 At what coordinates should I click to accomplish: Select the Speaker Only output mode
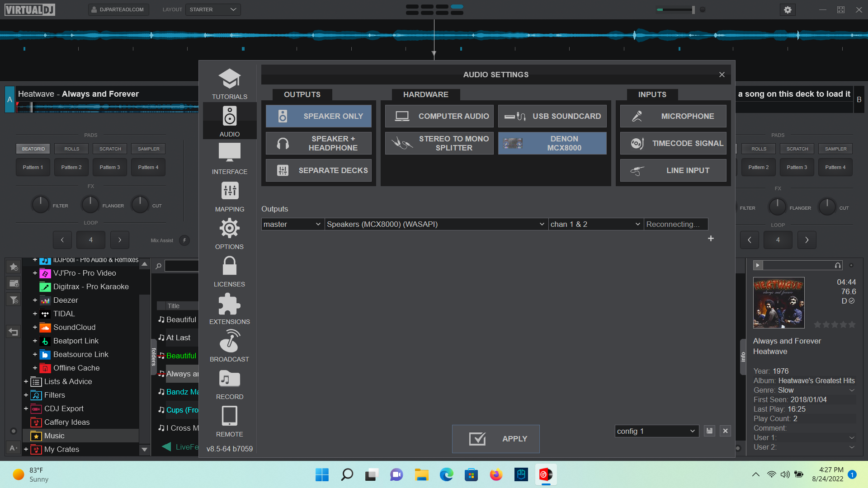[x=318, y=116]
